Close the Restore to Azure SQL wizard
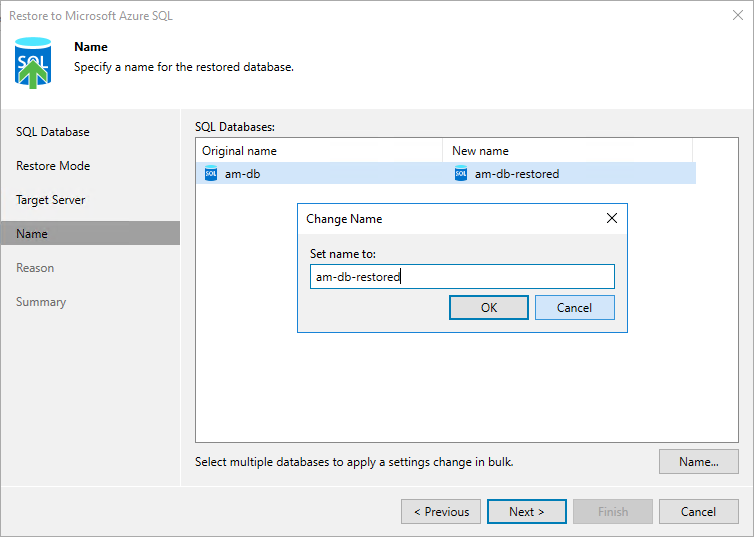754x537 pixels. tap(737, 16)
